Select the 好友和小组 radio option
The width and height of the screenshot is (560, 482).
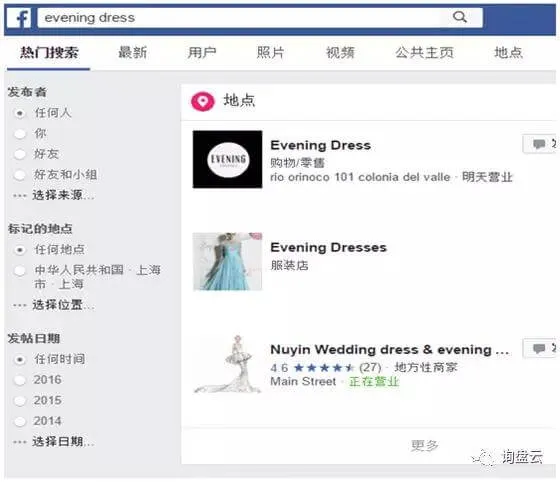tap(20, 175)
